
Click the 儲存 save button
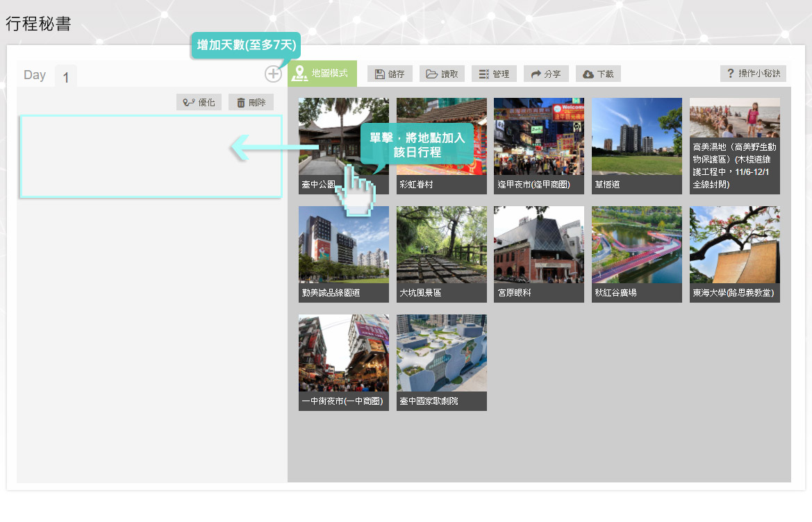pyautogui.click(x=390, y=74)
